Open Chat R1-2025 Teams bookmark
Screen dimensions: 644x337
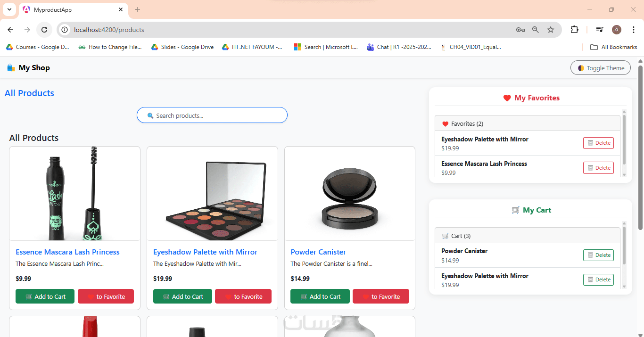tap(399, 47)
